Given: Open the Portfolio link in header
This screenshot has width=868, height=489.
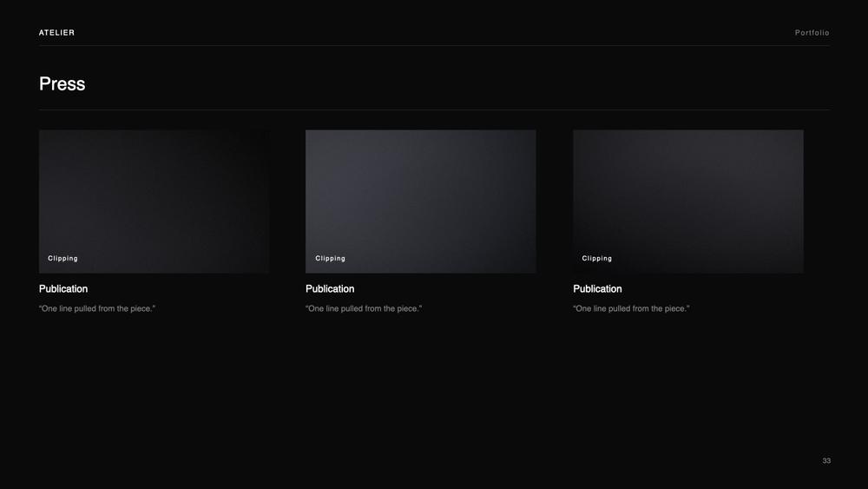Looking at the screenshot, I should (x=812, y=33).
